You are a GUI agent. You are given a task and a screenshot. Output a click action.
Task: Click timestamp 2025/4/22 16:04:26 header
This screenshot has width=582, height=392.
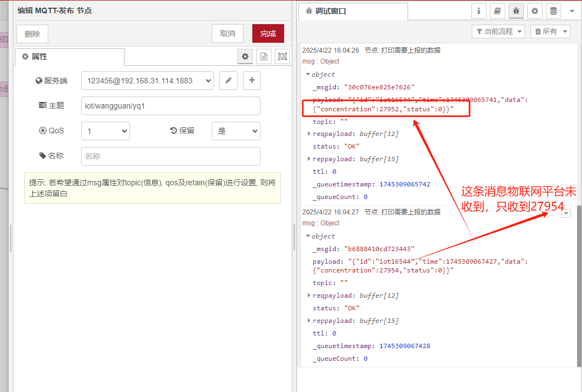tap(330, 50)
